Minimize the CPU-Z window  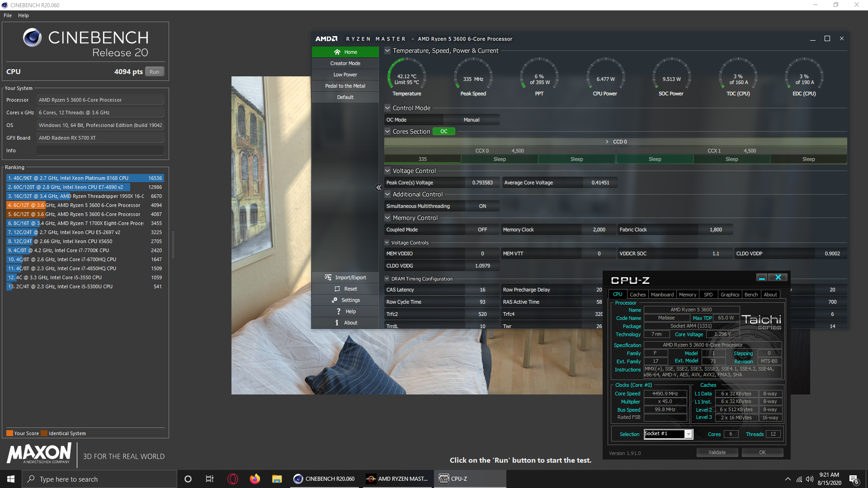coord(762,277)
